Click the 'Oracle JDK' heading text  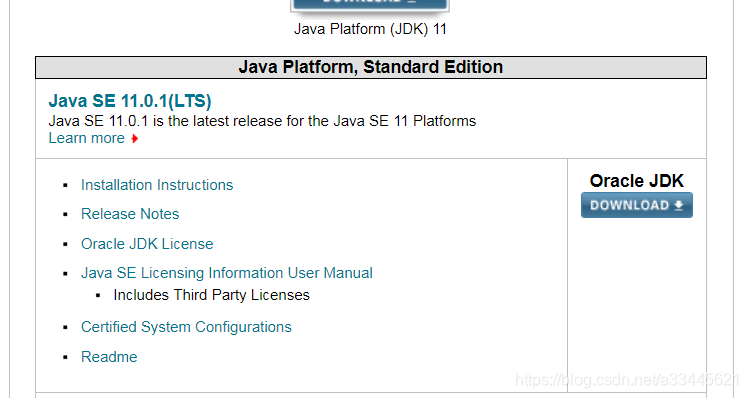(x=636, y=181)
